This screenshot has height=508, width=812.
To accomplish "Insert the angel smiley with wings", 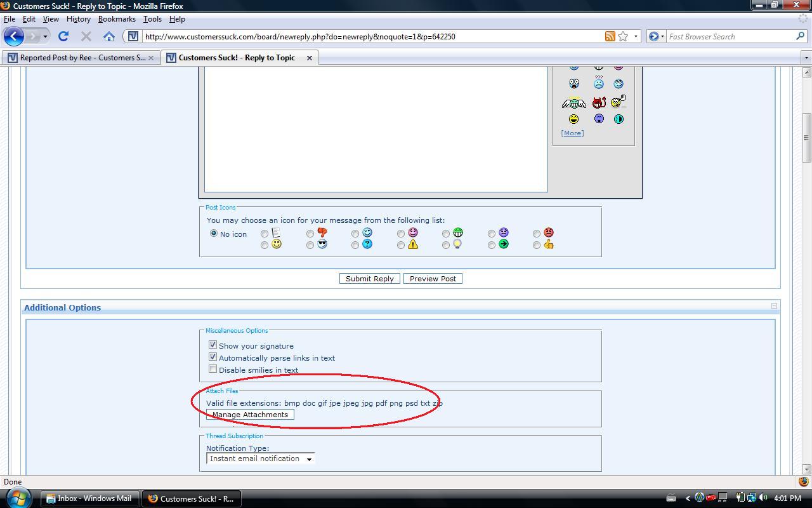I will [574, 103].
